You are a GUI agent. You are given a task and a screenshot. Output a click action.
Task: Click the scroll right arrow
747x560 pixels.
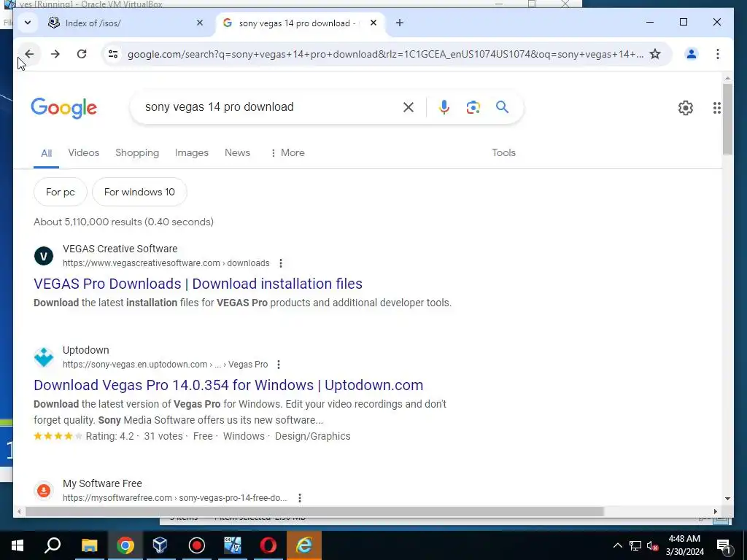(715, 511)
